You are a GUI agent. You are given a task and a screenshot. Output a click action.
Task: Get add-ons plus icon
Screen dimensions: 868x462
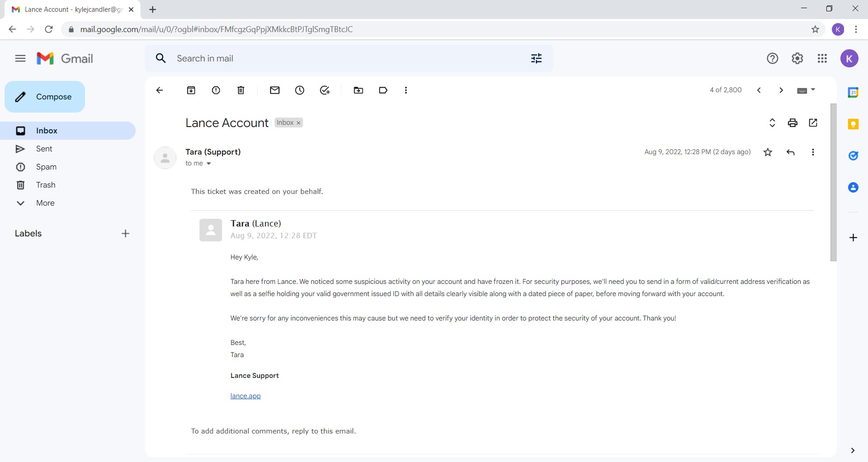pos(853,237)
